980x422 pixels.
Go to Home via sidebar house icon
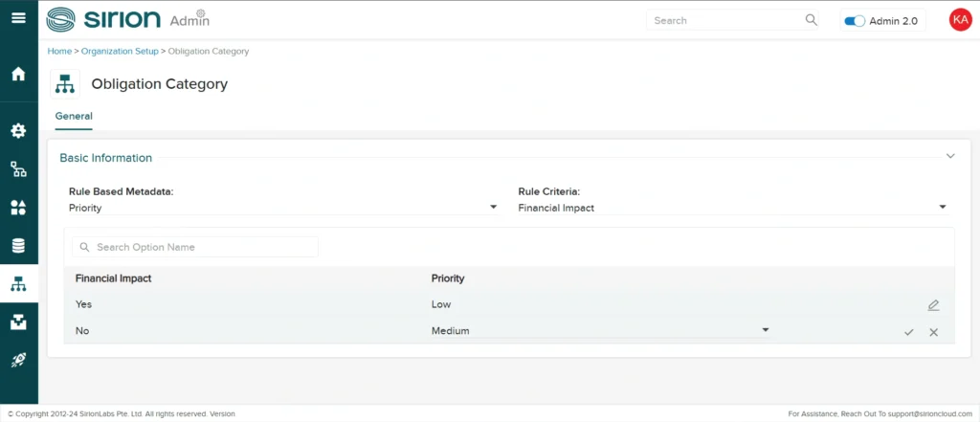click(x=18, y=74)
